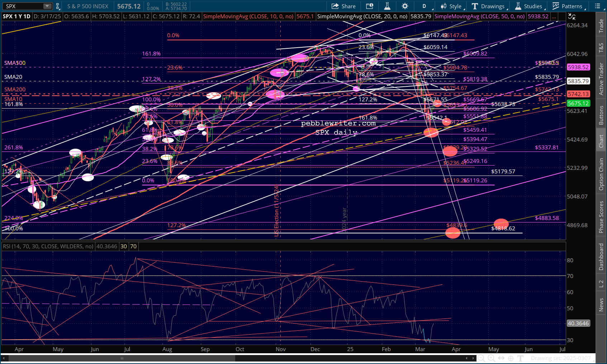Toggle the symbol link clip icon
607x364 pixels.
click(58, 6)
